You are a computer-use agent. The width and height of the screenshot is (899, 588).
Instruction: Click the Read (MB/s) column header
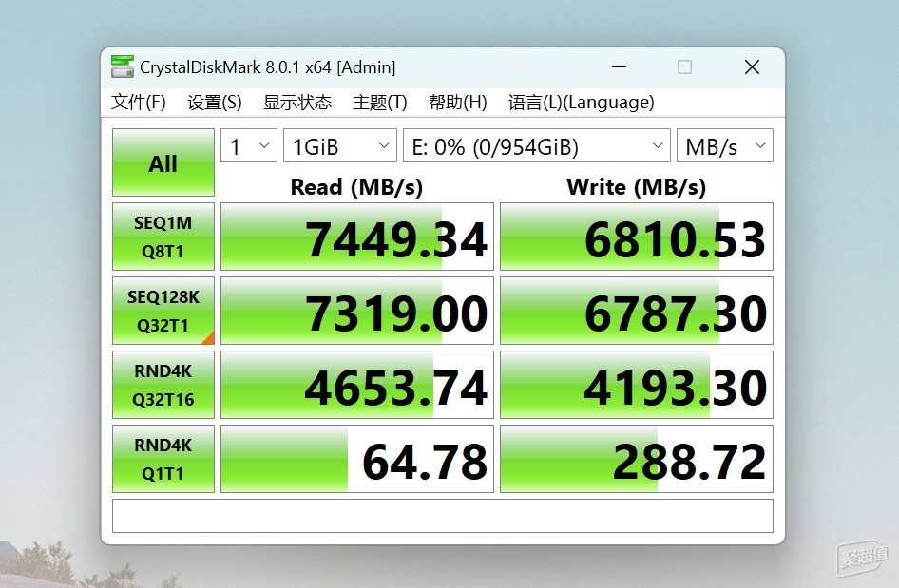coord(356,187)
